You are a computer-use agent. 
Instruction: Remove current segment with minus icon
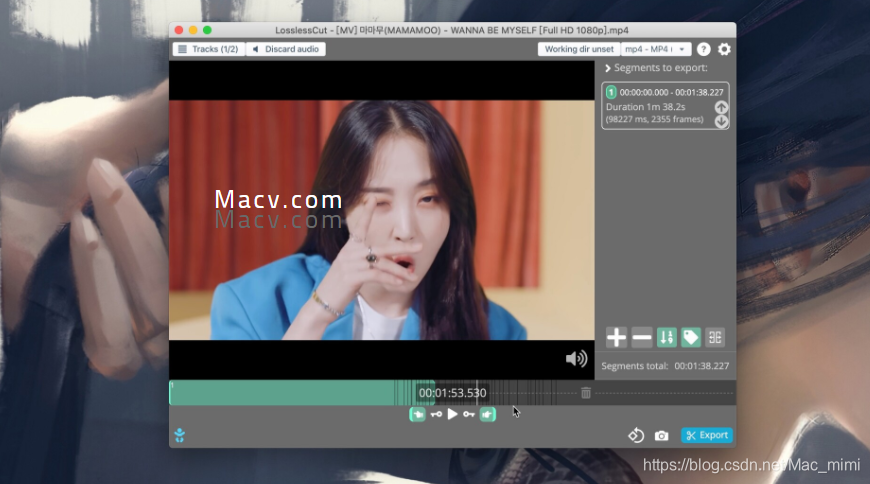click(641, 337)
